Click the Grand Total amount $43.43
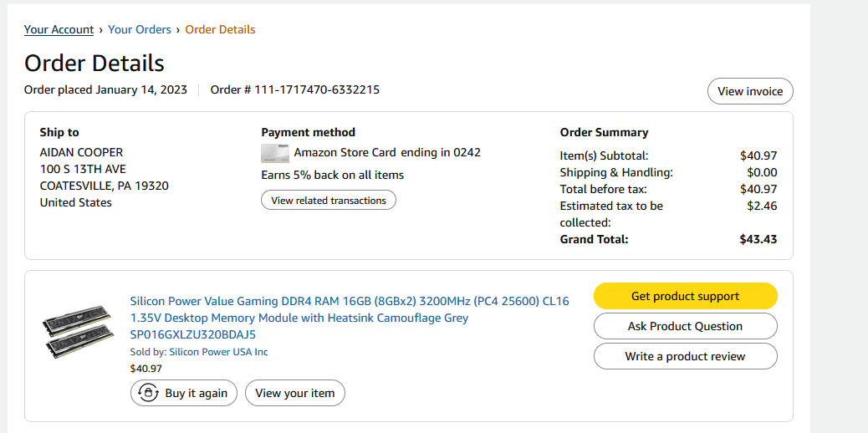868x433 pixels. click(758, 239)
